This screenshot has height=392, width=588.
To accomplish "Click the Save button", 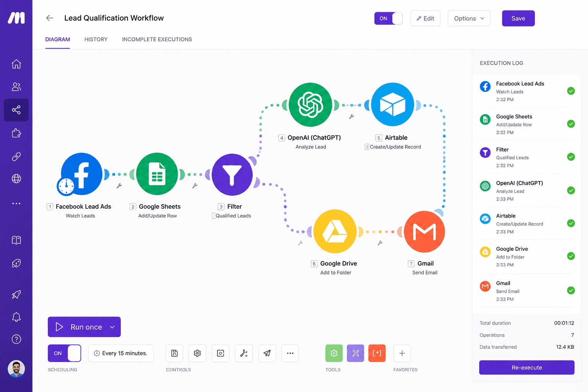I will (x=518, y=18).
